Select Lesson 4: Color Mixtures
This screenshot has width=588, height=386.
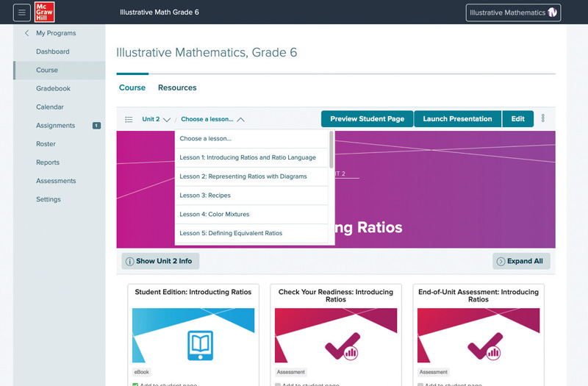point(251,214)
